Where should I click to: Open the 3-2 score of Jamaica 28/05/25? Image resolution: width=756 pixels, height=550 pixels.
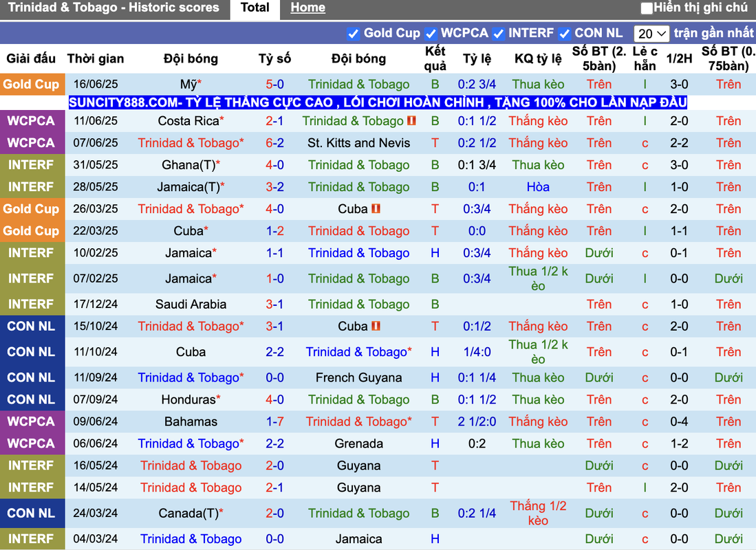tap(274, 187)
